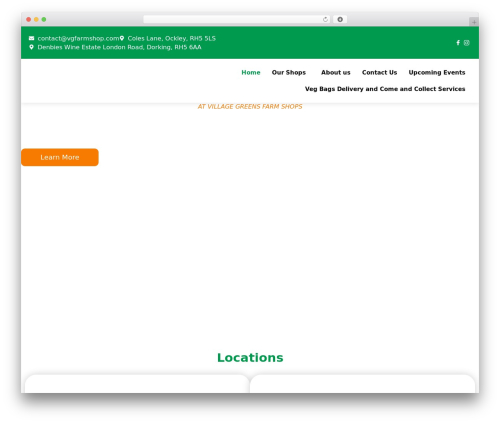Open Veg Bags Delivery and Collect Services

385,89
